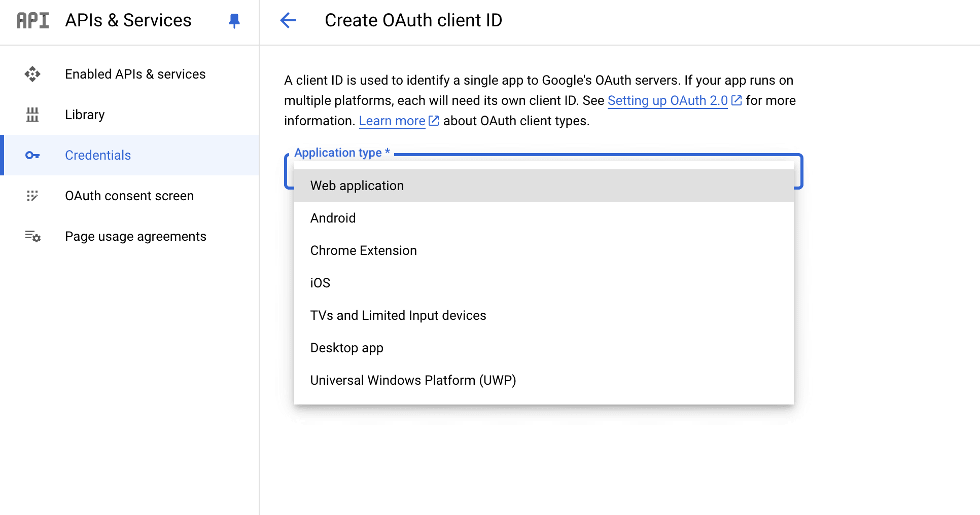
Task: Select Universal Windows Platform (UWP)
Action: pyautogui.click(x=544, y=380)
